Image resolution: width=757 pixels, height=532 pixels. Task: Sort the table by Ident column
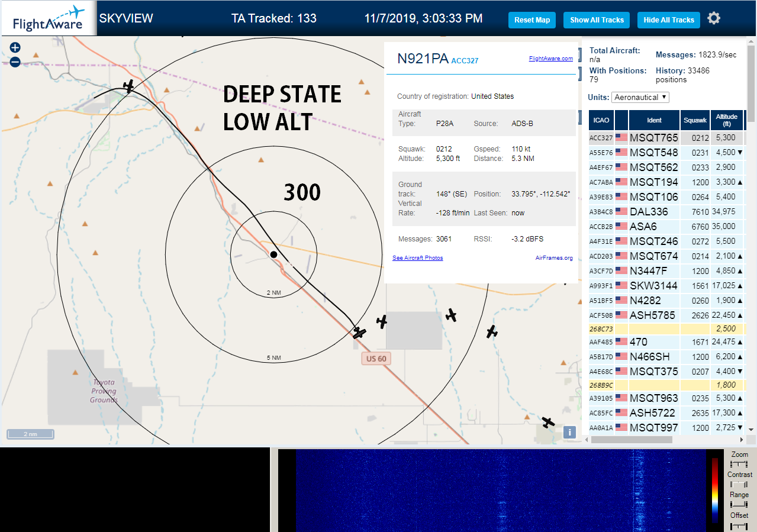pos(654,120)
